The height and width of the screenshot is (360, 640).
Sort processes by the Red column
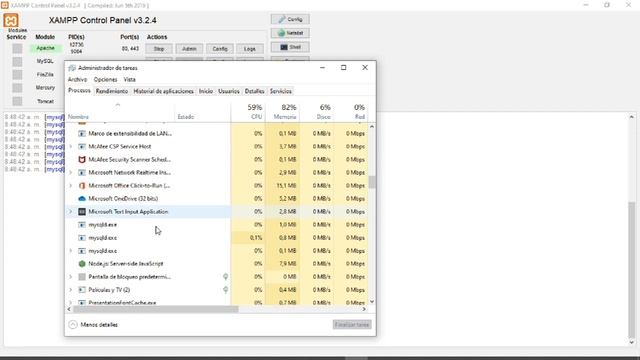click(350, 111)
